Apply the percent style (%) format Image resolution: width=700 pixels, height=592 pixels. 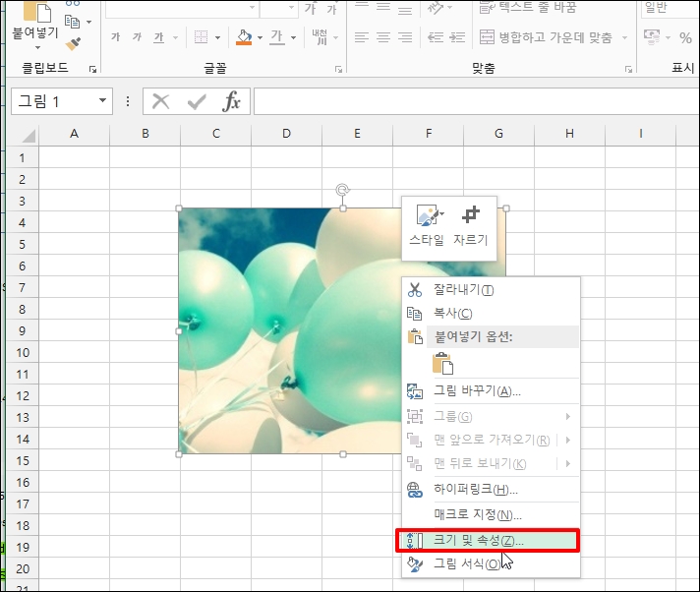coord(685,37)
